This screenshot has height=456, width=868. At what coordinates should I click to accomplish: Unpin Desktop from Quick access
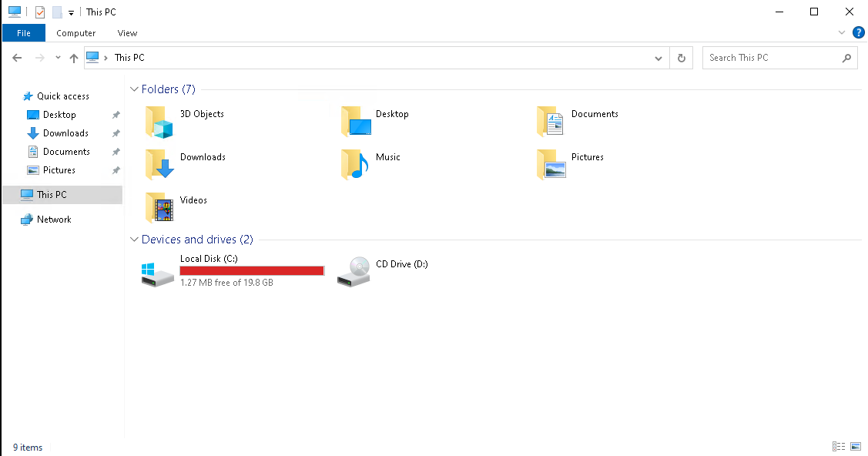coord(116,115)
